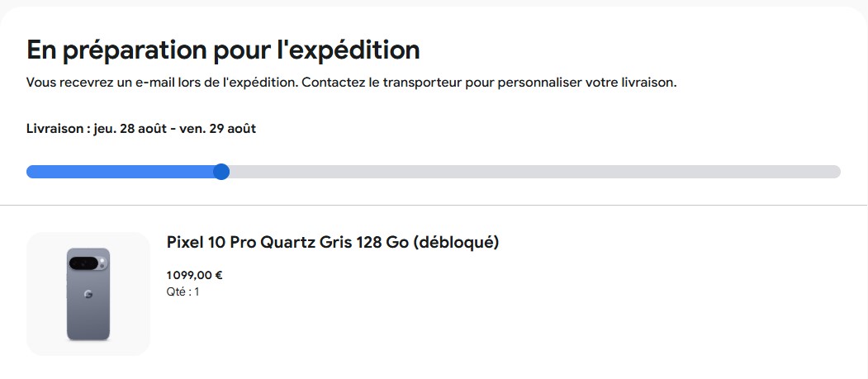
Task: Click the camera bar on the phone image
Action: (88, 263)
